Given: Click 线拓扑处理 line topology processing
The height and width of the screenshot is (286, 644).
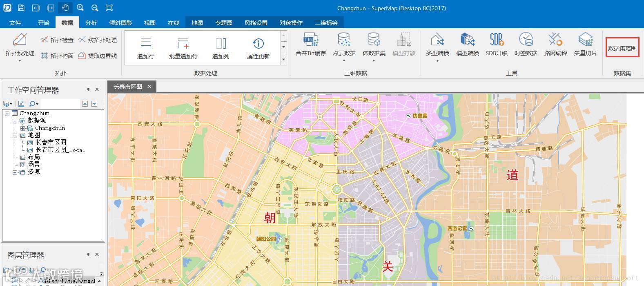Looking at the screenshot, I should coord(98,40).
